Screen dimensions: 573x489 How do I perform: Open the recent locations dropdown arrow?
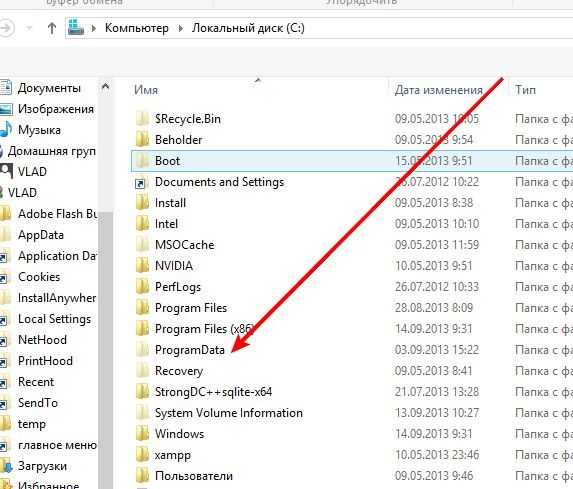[30, 28]
